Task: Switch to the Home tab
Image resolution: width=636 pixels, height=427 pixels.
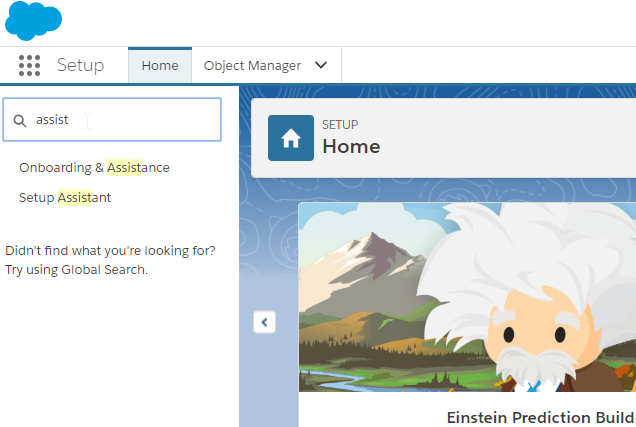Action: pyautogui.click(x=160, y=65)
